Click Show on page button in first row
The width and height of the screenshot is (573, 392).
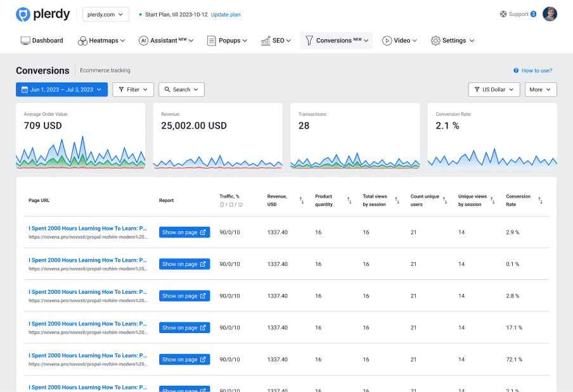[x=184, y=232]
